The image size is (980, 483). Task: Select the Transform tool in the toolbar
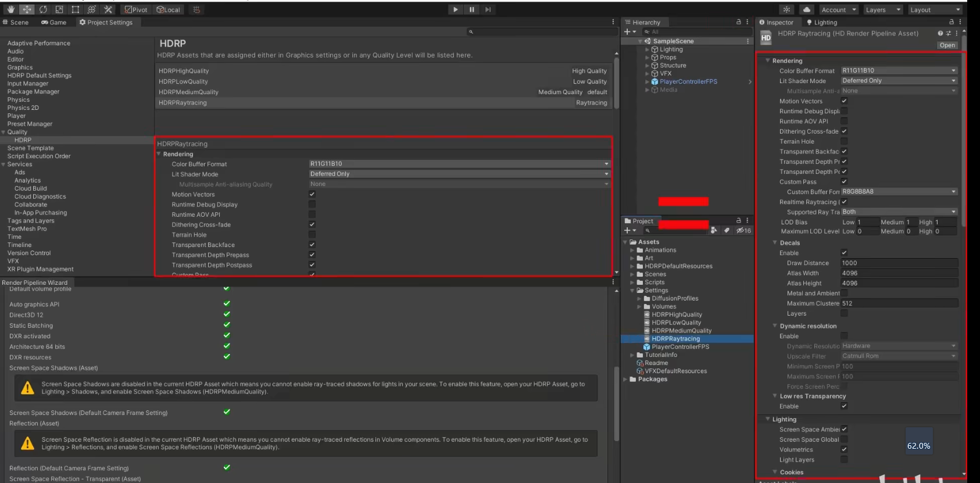92,9
